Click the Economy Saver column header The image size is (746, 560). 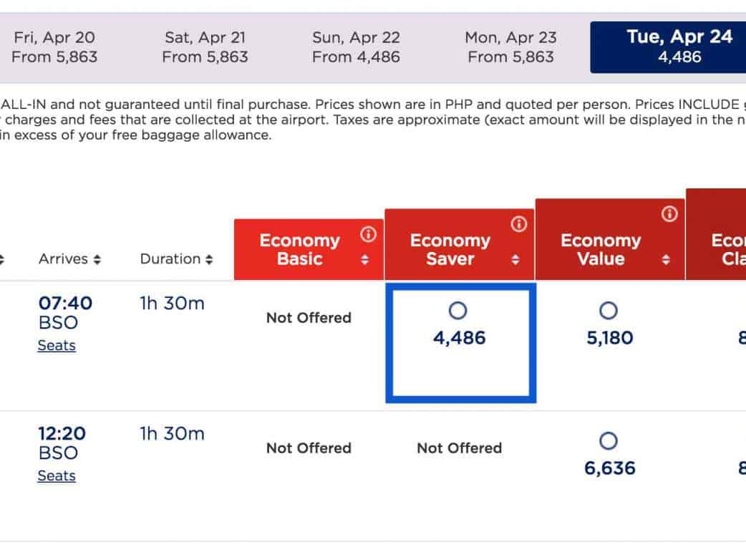pyautogui.click(x=450, y=249)
